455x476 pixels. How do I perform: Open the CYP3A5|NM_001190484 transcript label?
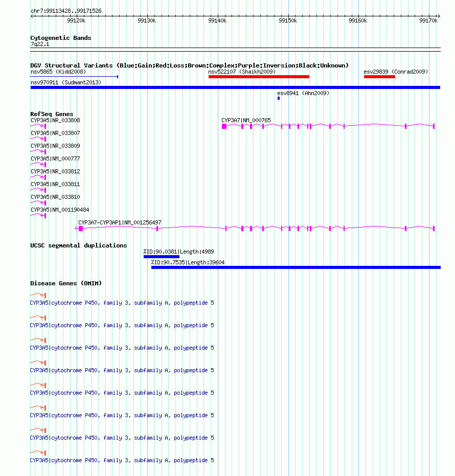[x=60, y=210]
